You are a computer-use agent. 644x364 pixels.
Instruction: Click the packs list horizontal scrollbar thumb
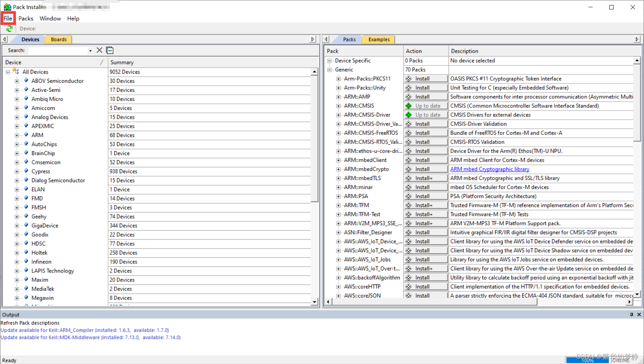434,301
